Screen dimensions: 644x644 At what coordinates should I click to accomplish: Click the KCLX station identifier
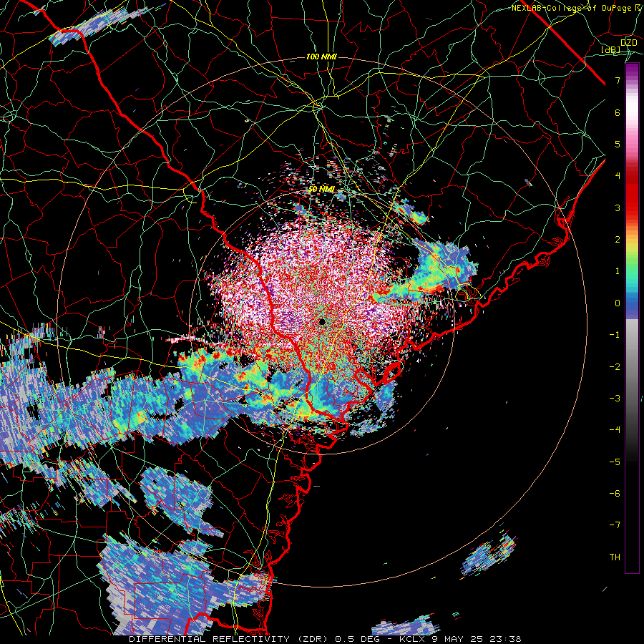coord(412,639)
